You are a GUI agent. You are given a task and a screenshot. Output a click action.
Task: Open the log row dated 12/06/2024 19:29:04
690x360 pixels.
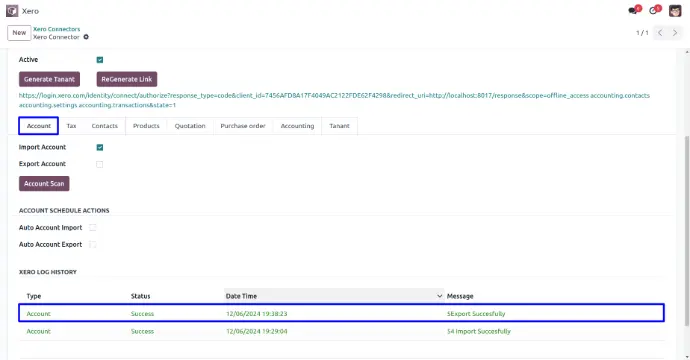[341, 331]
